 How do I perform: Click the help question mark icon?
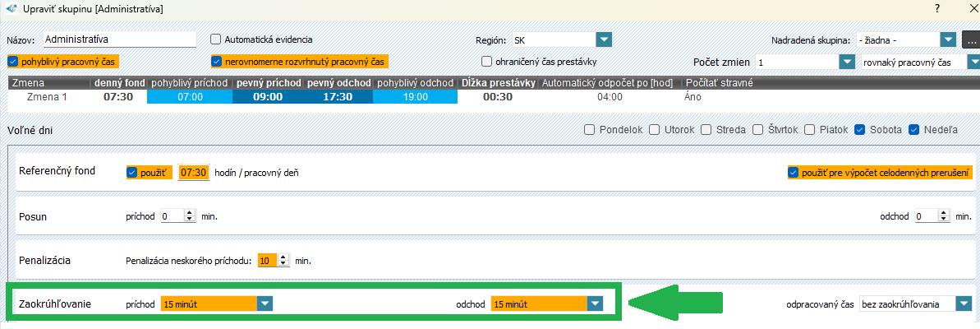point(936,8)
